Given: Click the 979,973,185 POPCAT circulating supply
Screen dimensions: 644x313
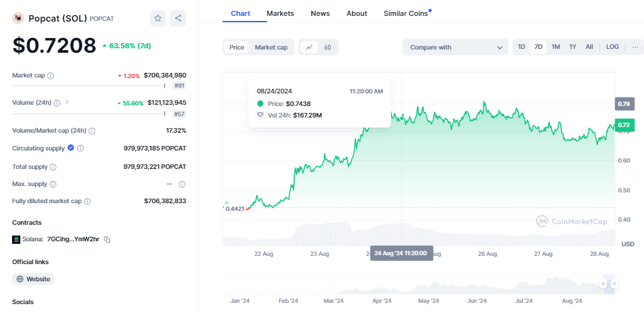Looking at the screenshot, I should pos(155,148).
